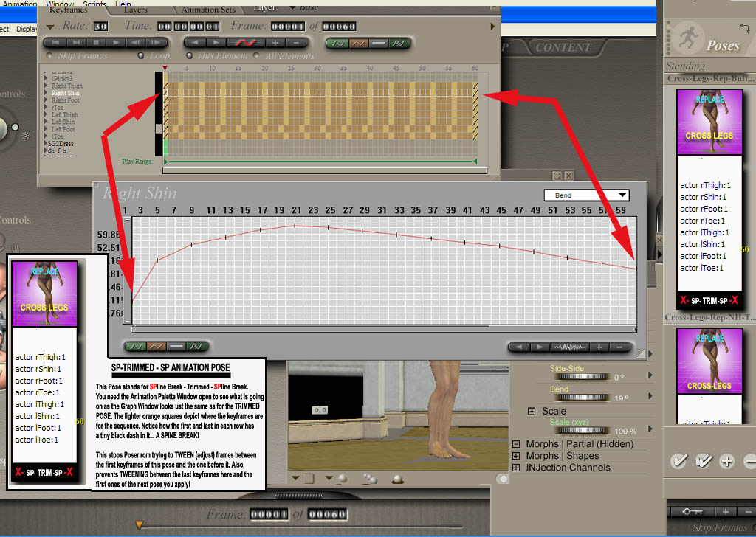Adjust the Side-Side parameter dial
The image size is (756, 537).
[x=583, y=377]
